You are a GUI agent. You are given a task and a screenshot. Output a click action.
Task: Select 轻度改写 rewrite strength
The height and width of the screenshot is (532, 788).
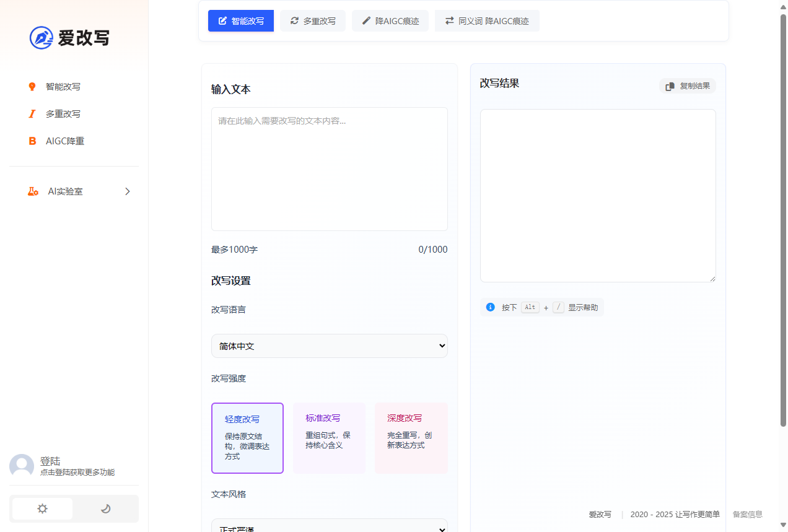click(247, 438)
